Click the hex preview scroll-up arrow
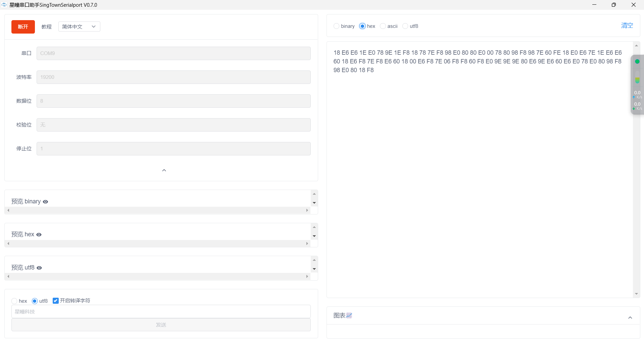Screen dimensions: 644x341 tap(314, 227)
